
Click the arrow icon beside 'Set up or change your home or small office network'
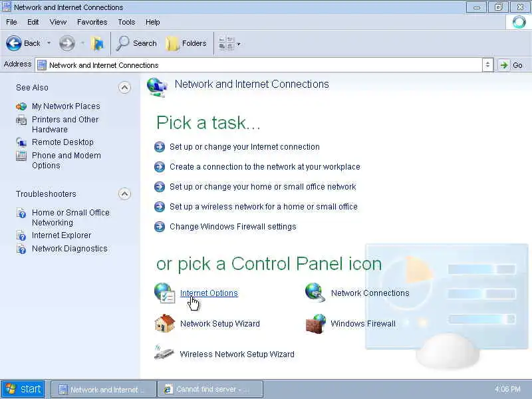160,187
